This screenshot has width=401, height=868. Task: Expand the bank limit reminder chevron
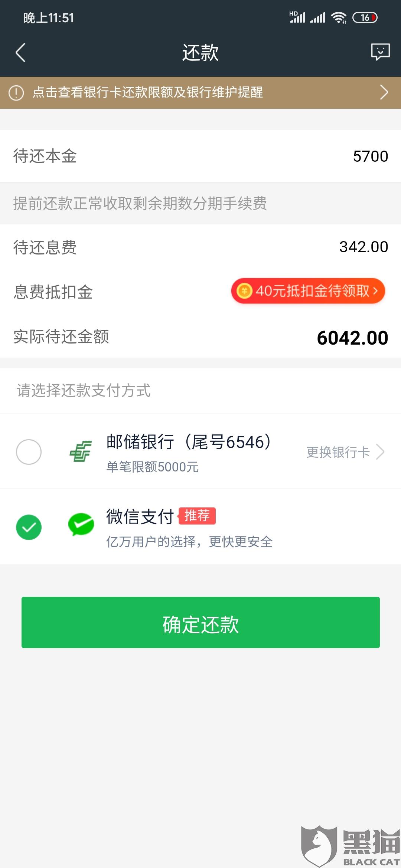384,92
